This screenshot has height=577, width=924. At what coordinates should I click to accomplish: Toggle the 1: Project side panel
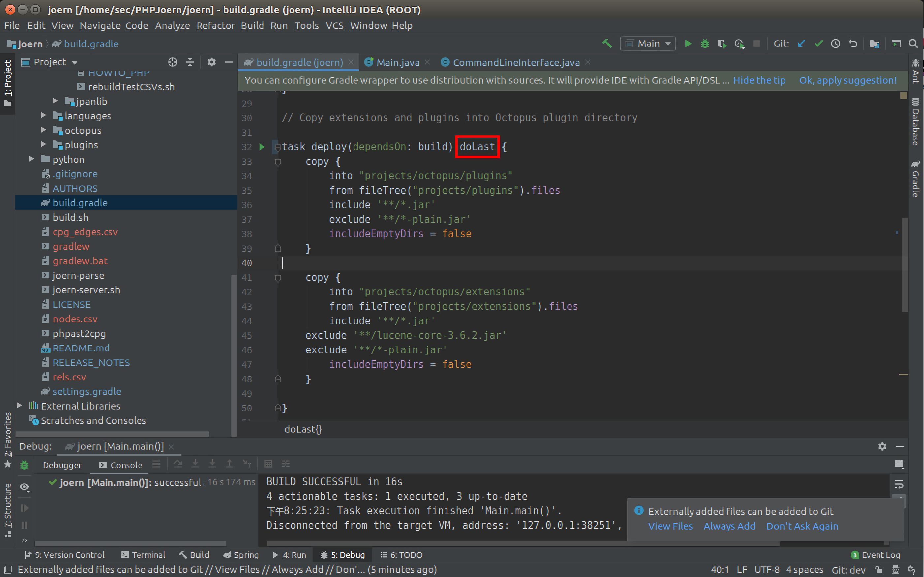[7, 83]
